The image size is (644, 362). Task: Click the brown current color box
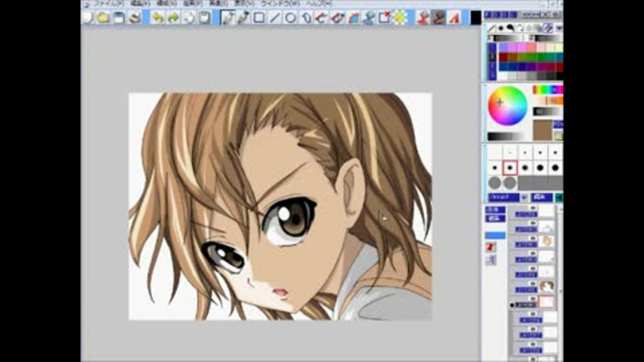(543, 129)
